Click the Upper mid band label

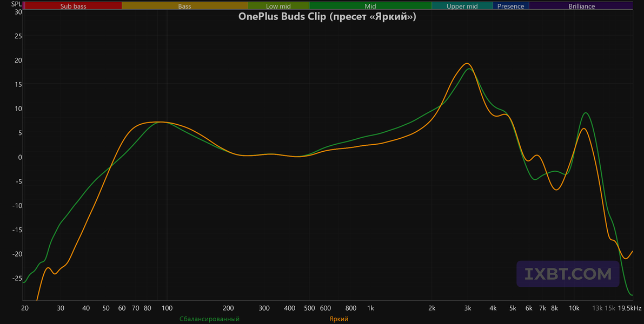click(462, 6)
